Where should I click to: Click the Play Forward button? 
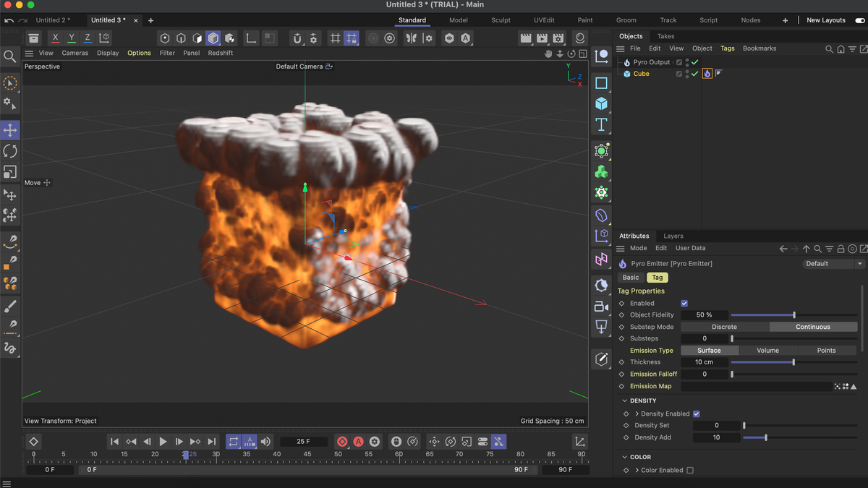point(163,442)
